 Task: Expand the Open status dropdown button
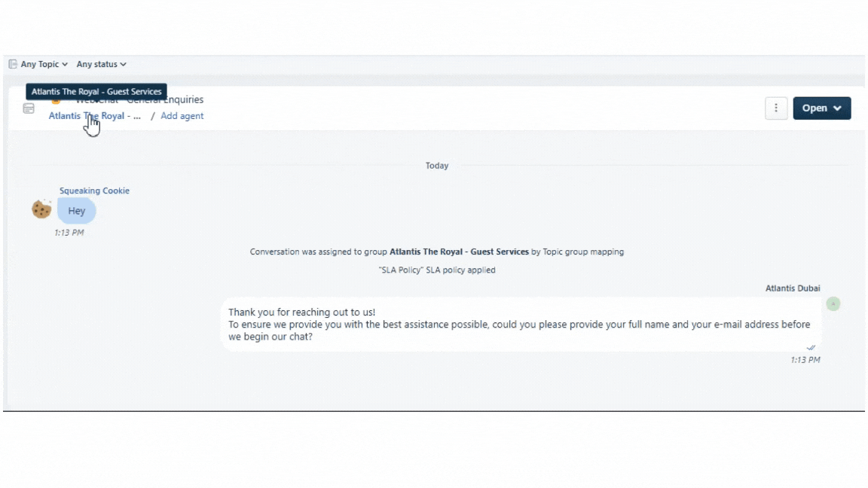[821, 108]
